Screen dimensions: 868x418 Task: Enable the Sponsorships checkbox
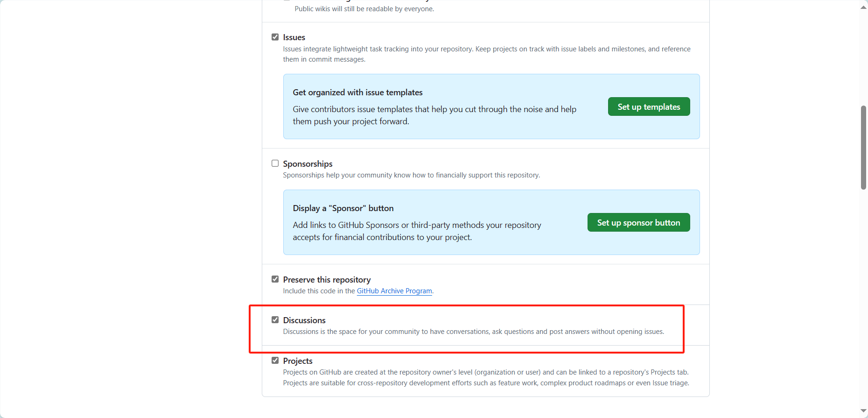coord(275,163)
